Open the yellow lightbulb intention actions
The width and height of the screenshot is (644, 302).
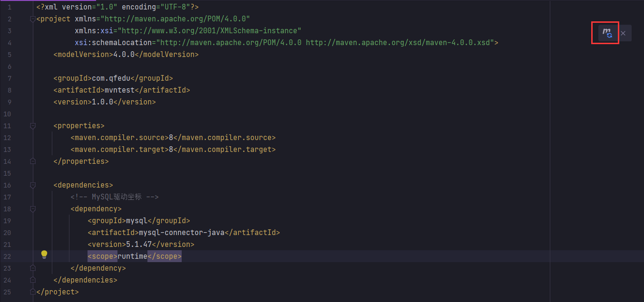[x=44, y=255]
